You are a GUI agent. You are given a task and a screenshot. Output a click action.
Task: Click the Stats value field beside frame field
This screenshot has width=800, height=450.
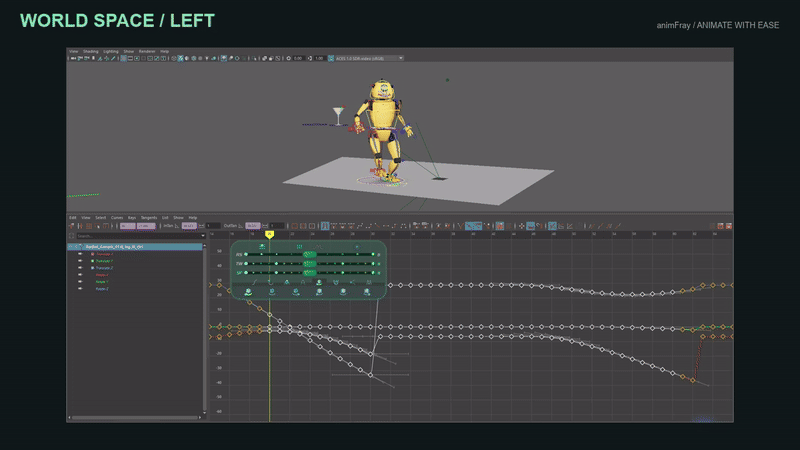(146, 226)
